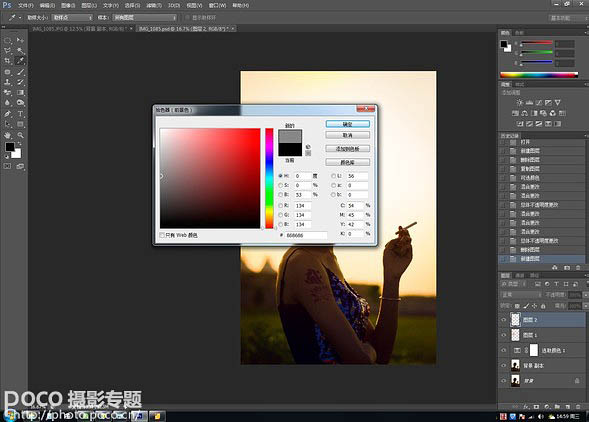This screenshot has height=422, width=589.
Task: Select the Clone Stamp tool
Action: coord(8,82)
